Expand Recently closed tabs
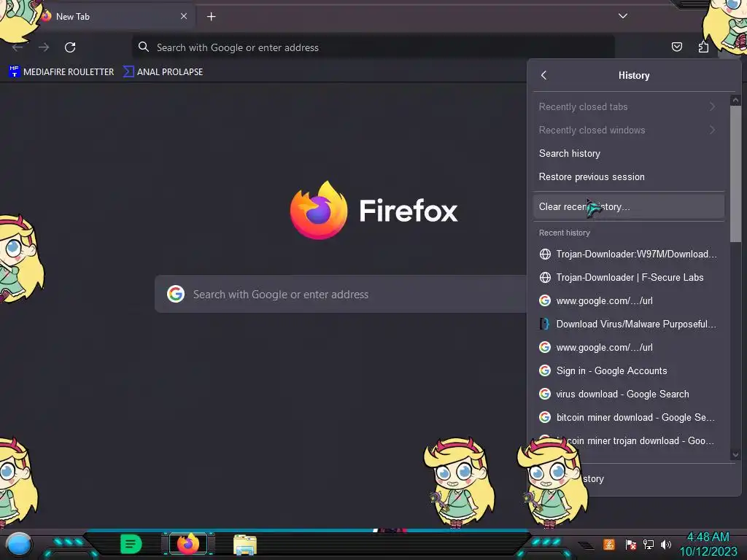Viewport: 747px width, 560px height. (x=628, y=106)
